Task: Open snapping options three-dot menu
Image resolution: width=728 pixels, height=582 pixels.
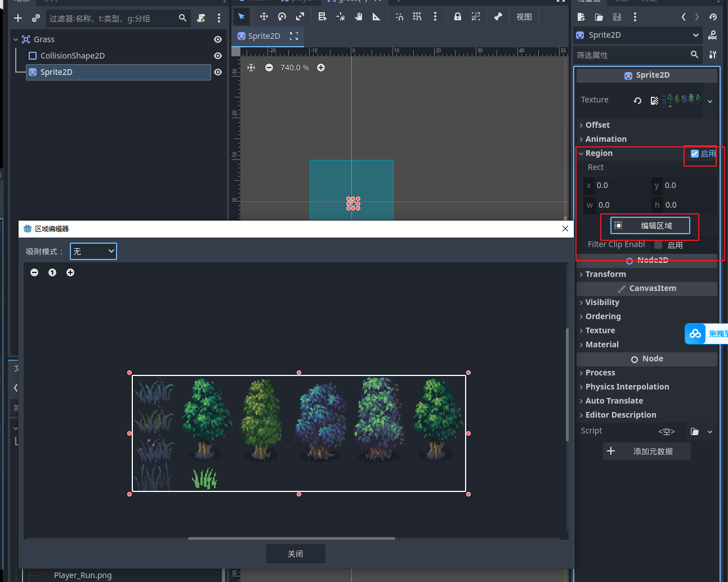Action: pos(435,16)
